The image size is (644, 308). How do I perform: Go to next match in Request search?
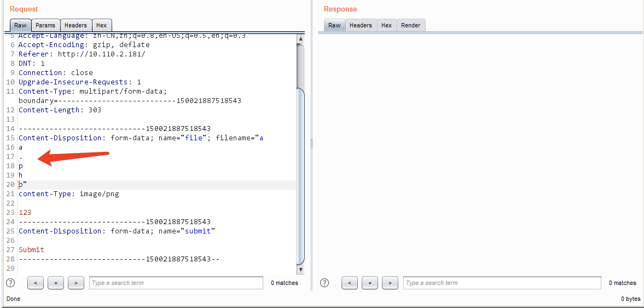(x=76, y=283)
